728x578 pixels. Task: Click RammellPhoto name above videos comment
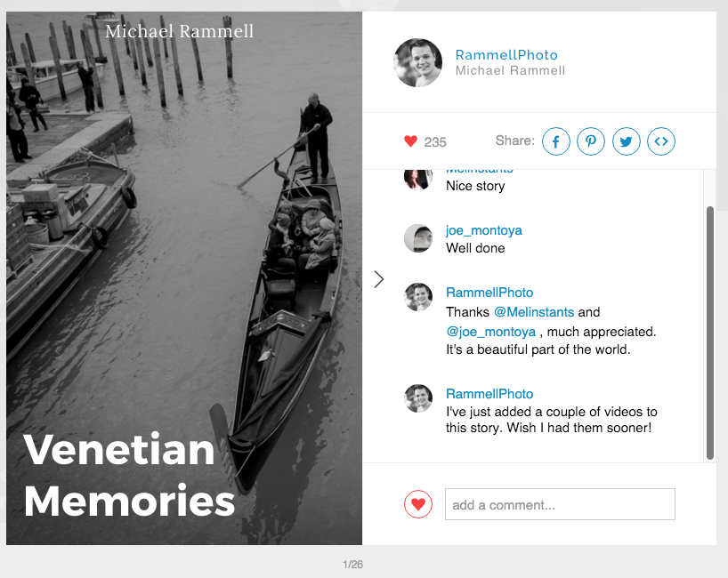[489, 394]
